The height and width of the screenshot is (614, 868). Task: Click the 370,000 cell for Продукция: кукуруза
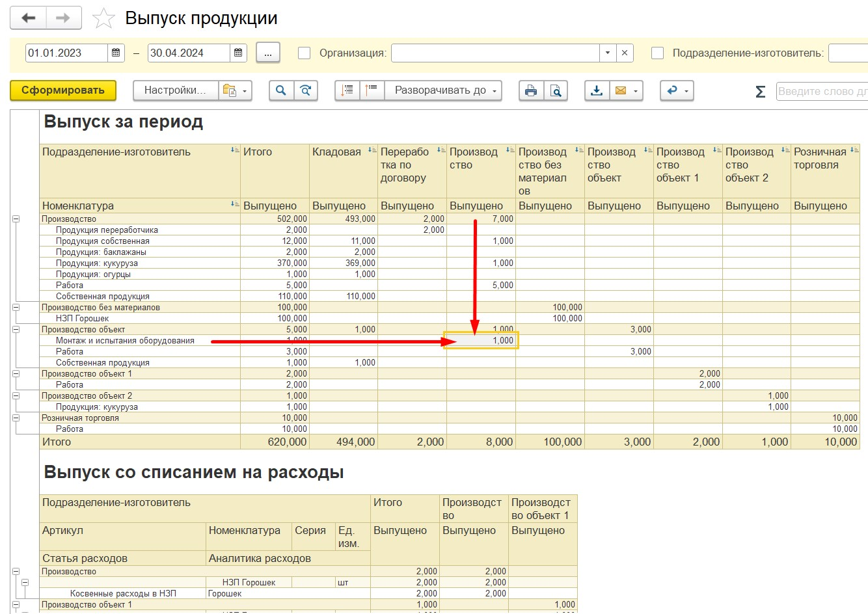point(275,263)
